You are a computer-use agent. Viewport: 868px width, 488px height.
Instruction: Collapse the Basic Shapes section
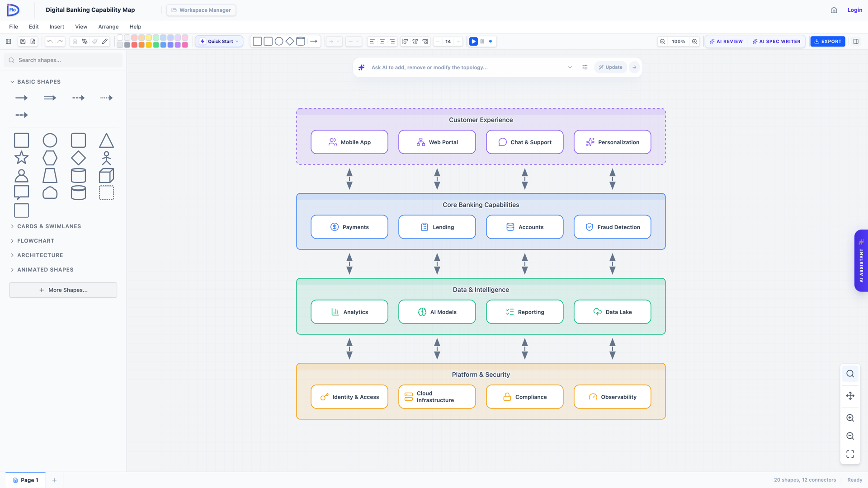click(x=36, y=82)
